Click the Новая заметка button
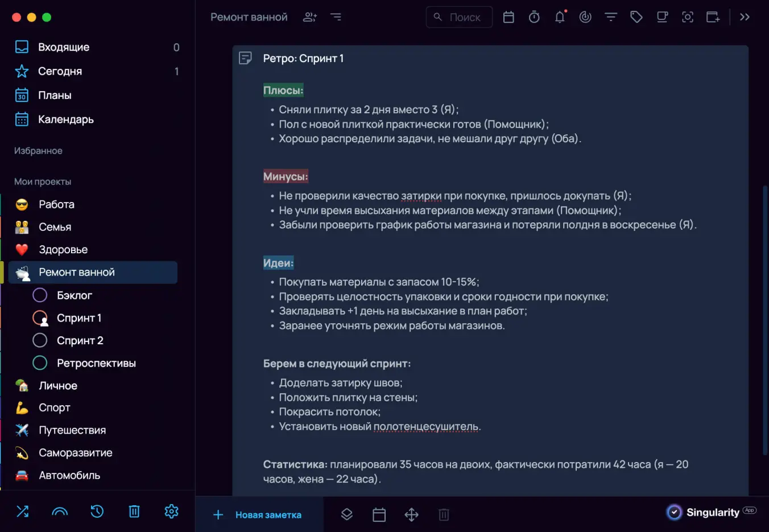The width and height of the screenshot is (769, 532). click(x=258, y=515)
